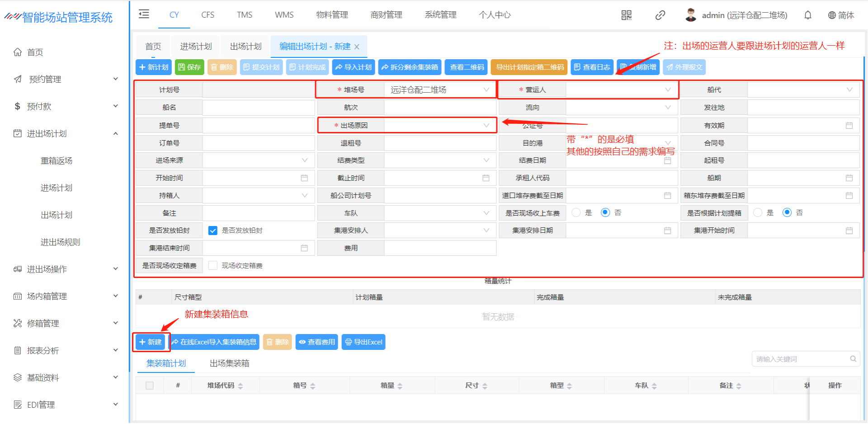This screenshot has width=868, height=424.
Task: Click search magnifier in keyword box
Action: tap(853, 359)
